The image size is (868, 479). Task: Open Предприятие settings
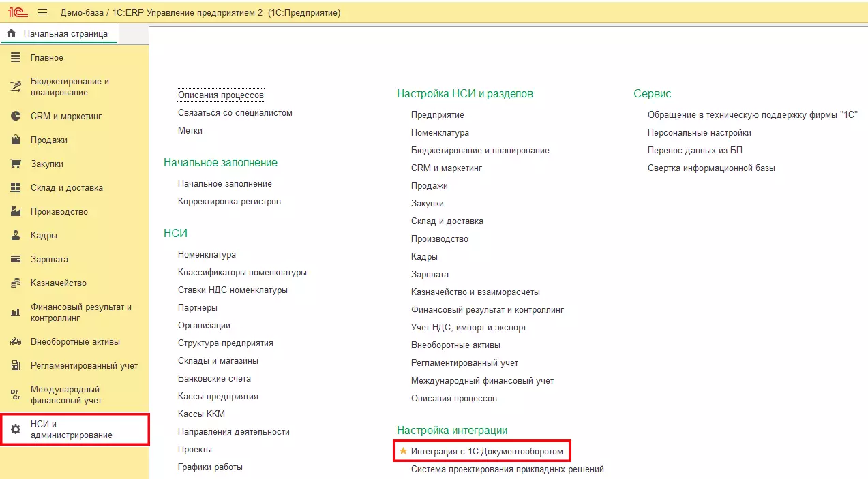click(438, 115)
